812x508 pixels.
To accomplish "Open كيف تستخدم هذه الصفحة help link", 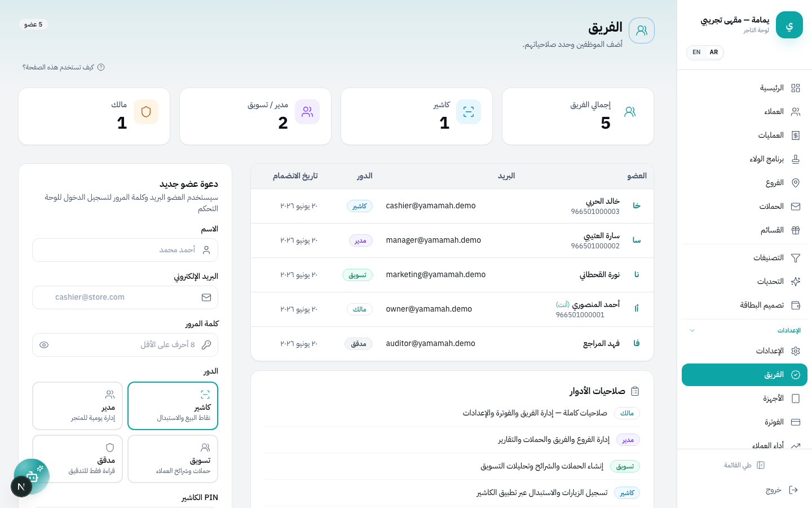I will pyautogui.click(x=63, y=67).
